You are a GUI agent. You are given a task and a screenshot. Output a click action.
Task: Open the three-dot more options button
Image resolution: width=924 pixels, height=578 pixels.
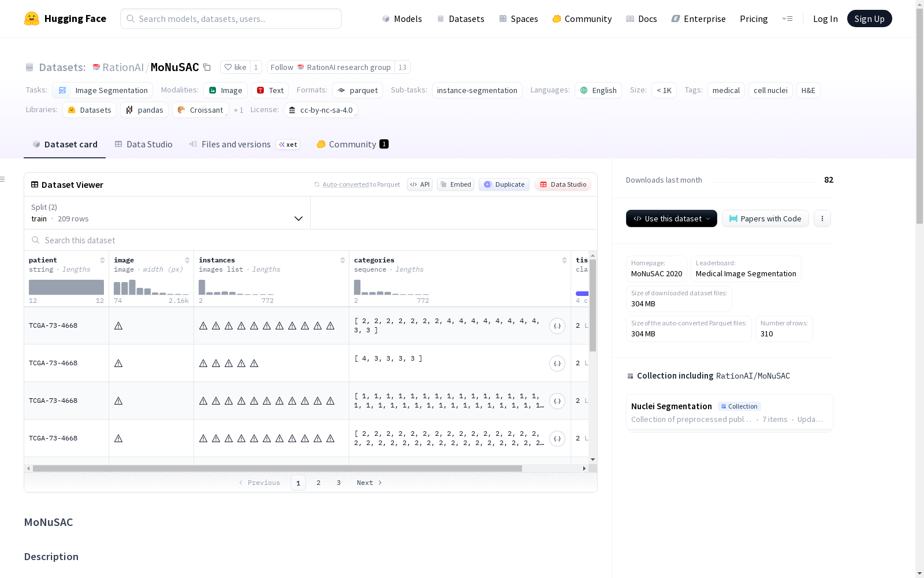pos(822,218)
